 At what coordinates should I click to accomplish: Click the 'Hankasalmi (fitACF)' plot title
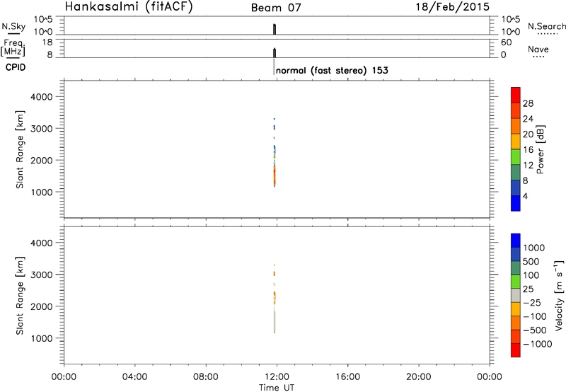(x=129, y=6)
